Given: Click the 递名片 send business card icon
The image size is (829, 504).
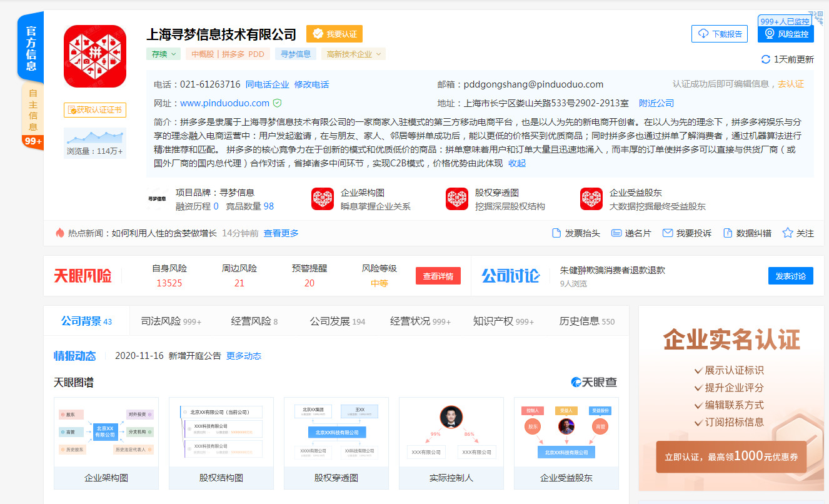Looking at the screenshot, I should [x=616, y=233].
